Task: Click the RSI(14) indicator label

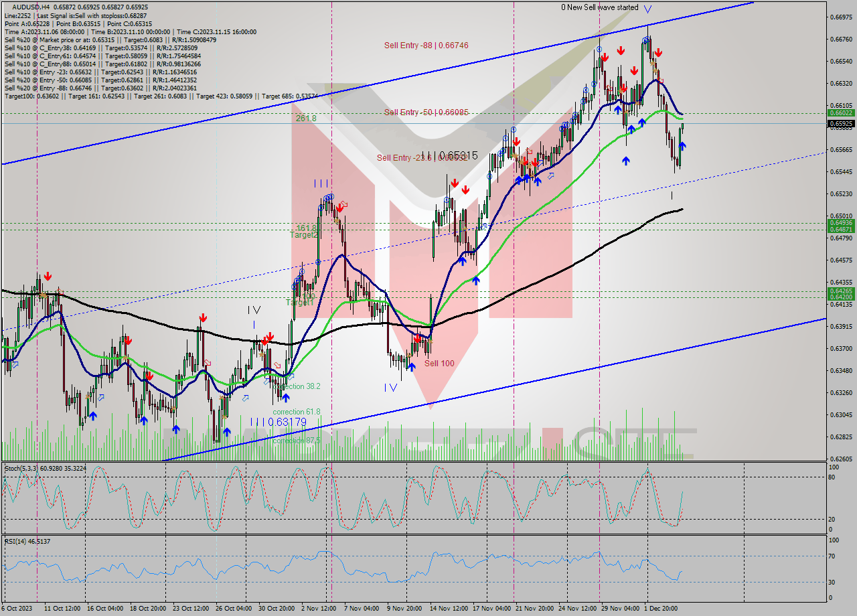Action: click(17, 541)
